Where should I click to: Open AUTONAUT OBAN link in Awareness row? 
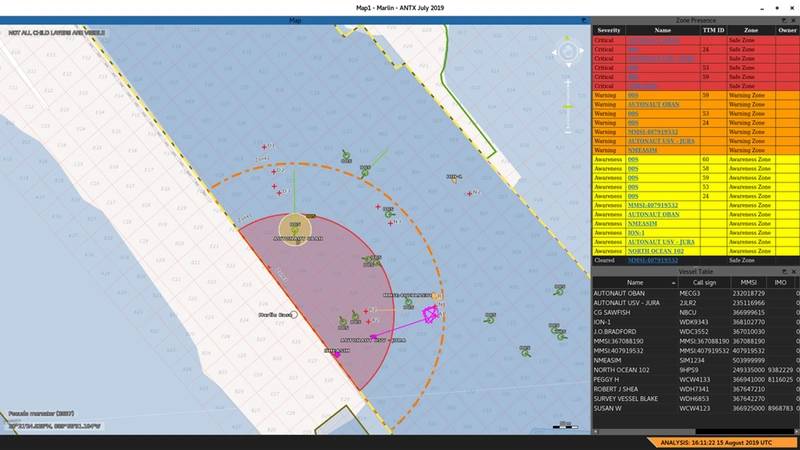(654, 214)
